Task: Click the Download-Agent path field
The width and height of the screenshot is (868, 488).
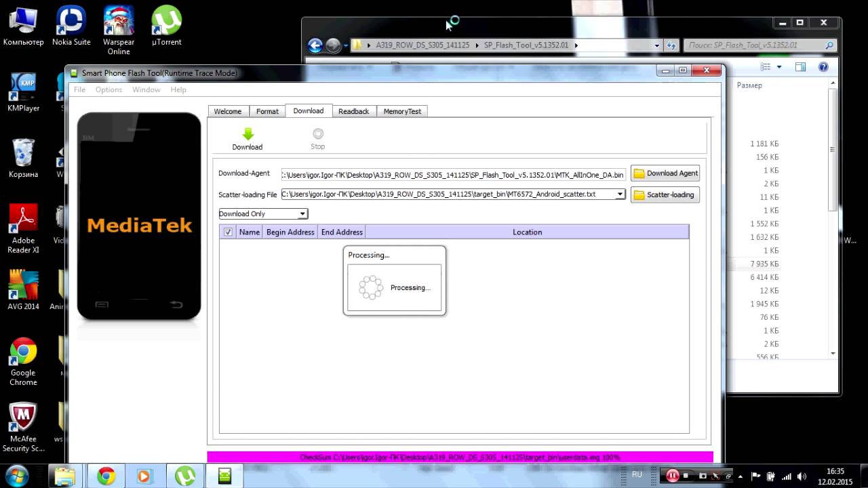Action: click(453, 174)
